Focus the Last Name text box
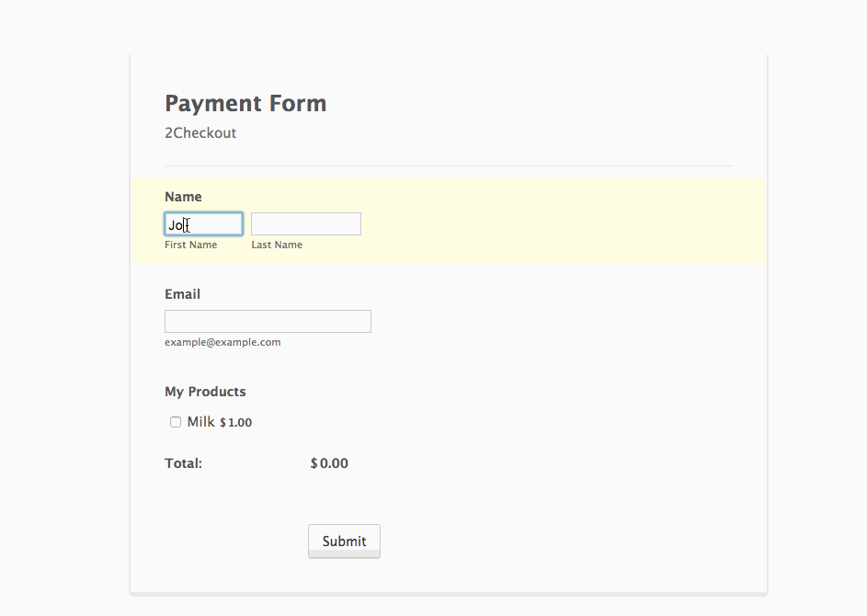This screenshot has width=867, height=616. [x=305, y=224]
